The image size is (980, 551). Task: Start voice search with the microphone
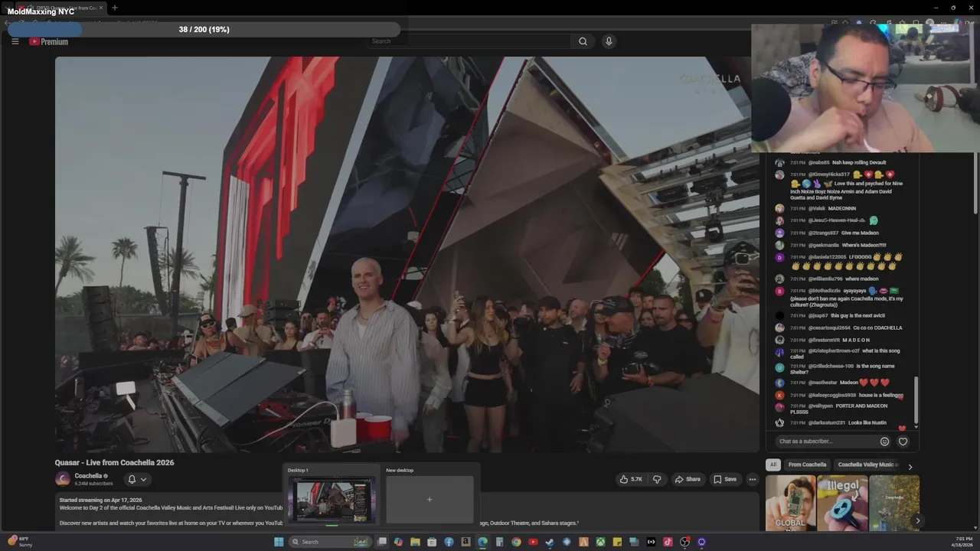point(609,41)
